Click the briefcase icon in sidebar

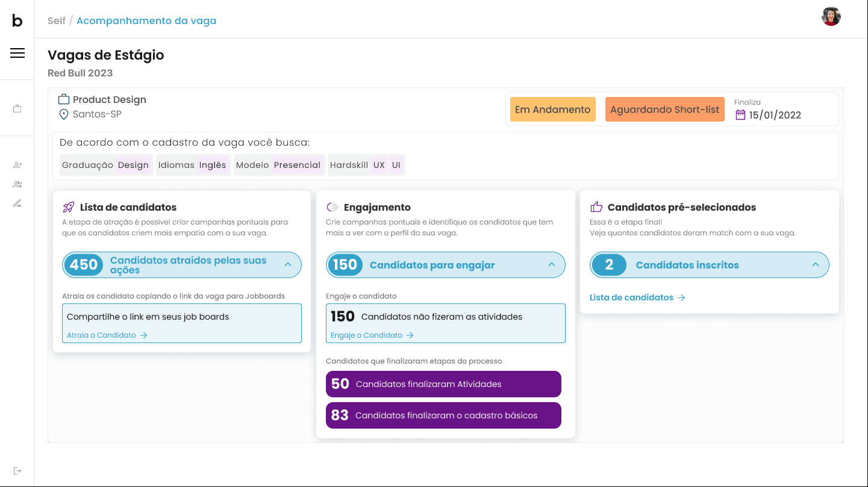click(x=17, y=109)
